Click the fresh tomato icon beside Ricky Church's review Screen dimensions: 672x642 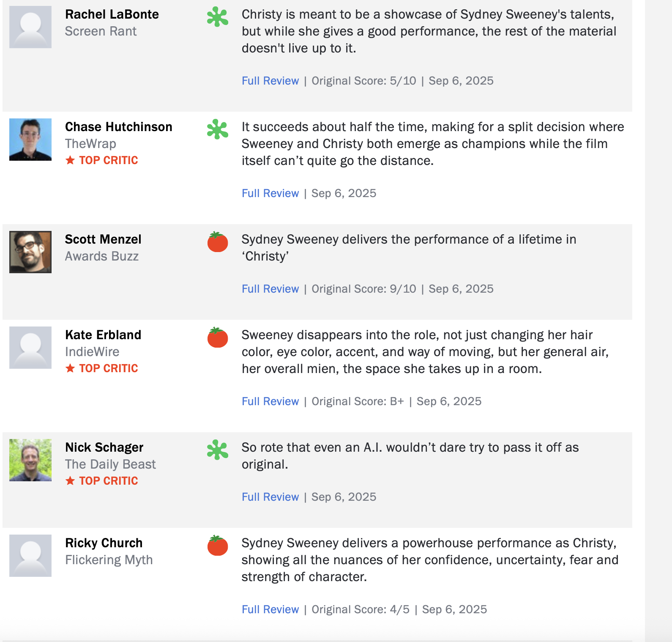coord(218,546)
